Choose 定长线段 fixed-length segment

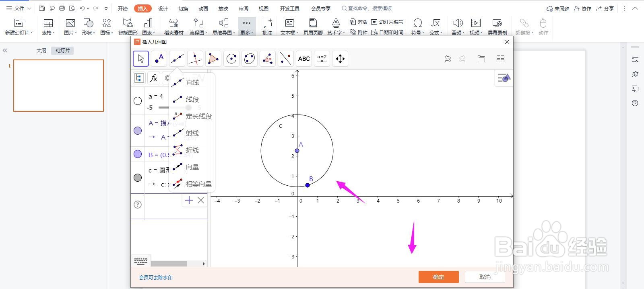(192, 116)
